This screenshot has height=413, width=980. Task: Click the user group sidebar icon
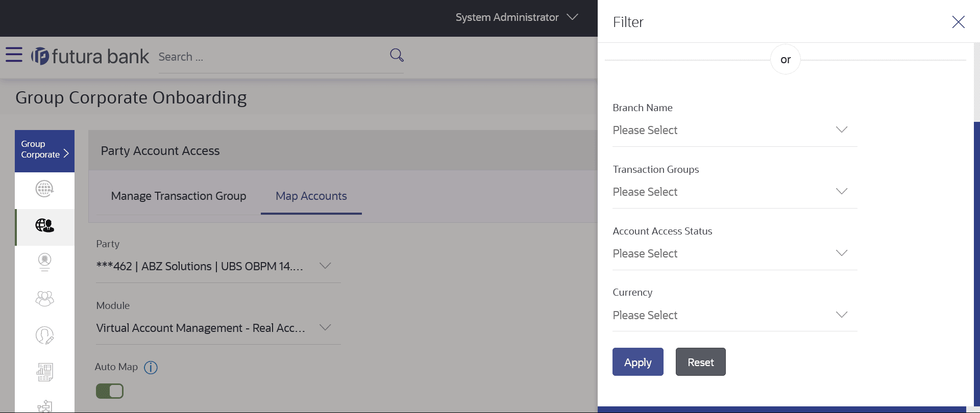(x=44, y=298)
